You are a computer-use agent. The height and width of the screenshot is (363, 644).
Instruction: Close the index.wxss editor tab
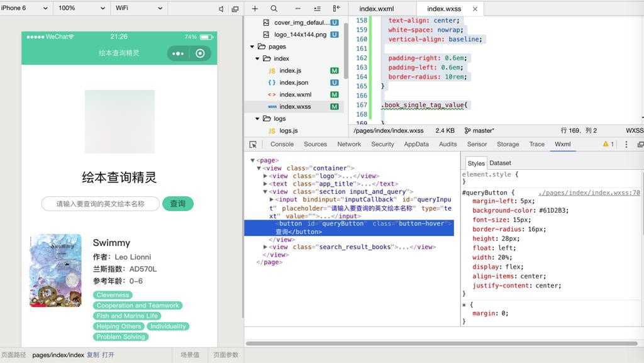[475, 9]
